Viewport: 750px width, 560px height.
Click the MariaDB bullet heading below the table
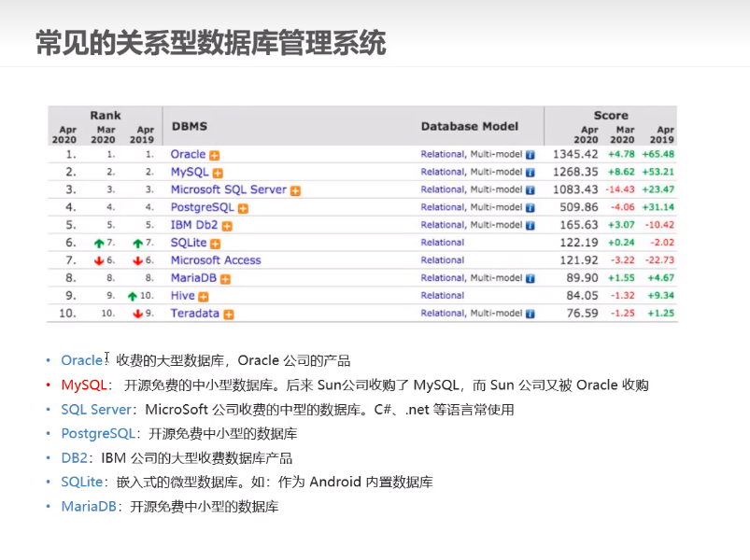click(x=89, y=507)
